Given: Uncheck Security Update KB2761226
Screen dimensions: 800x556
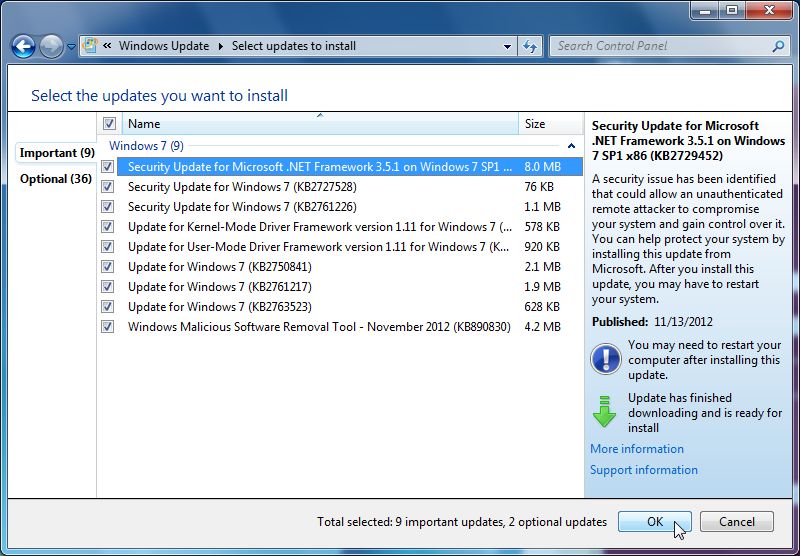Looking at the screenshot, I should [108, 207].
